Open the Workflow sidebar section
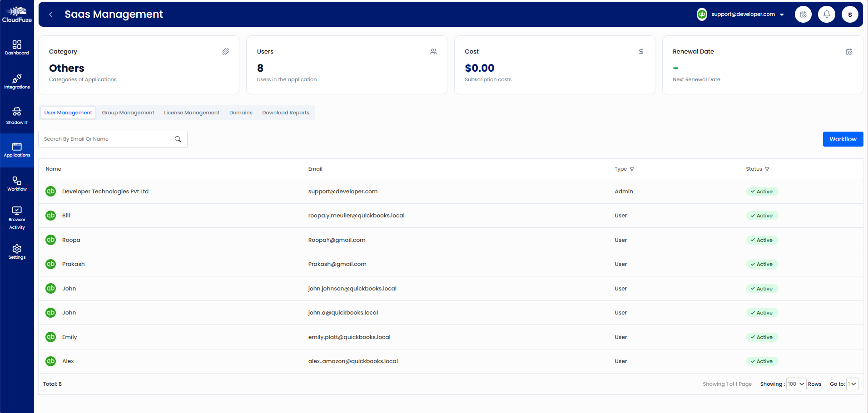Screen dimensions: 868x413 [17, 183]
